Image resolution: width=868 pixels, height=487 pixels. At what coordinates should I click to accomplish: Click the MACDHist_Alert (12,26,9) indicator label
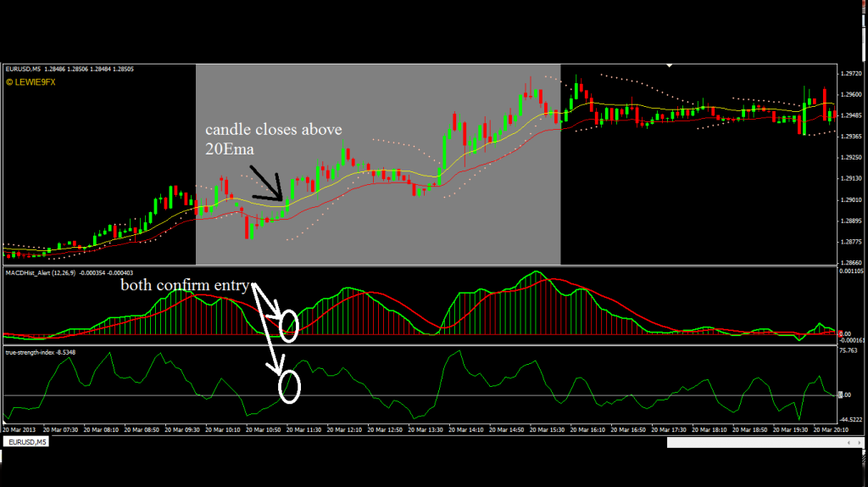(x=69, y=272)
